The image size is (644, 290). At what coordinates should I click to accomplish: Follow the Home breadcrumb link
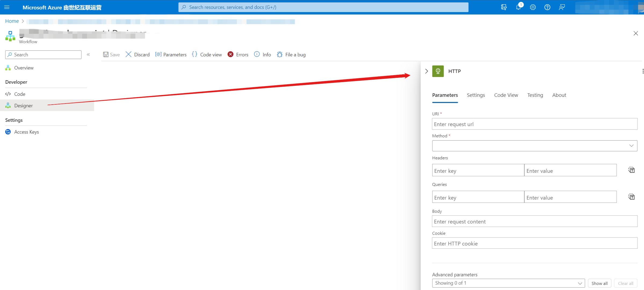12,21
